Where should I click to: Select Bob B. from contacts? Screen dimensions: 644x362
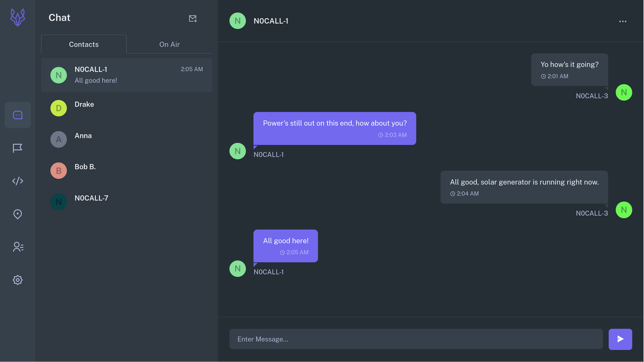coord(127,170)
